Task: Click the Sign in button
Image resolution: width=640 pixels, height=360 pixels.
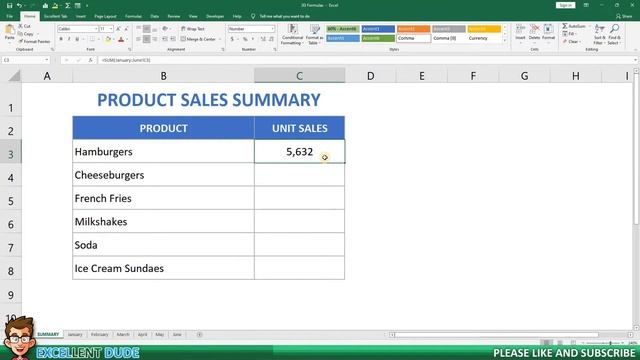Action: (566, 5)
